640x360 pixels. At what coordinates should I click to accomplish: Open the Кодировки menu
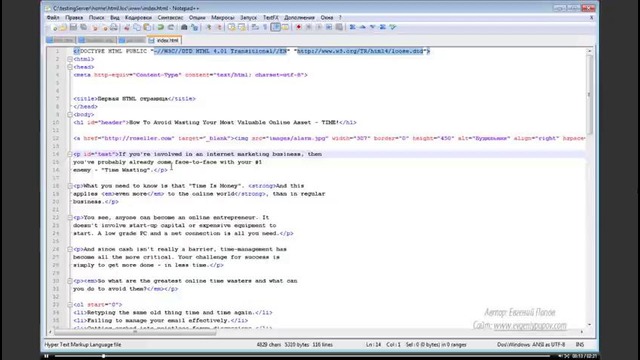click(x=138, y=18)
